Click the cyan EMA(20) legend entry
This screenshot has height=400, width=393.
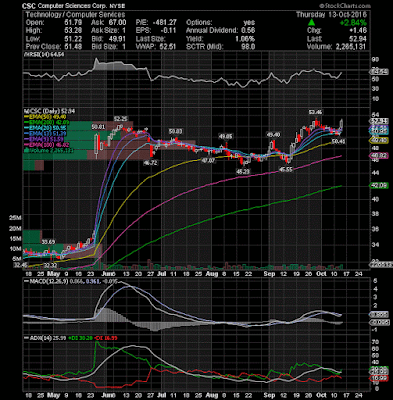pos(46,128)
